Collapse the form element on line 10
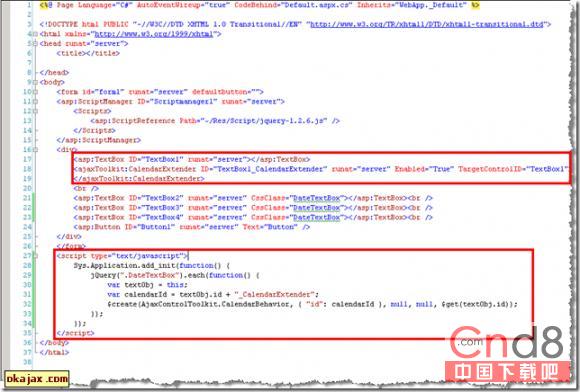This screenshot has height=392, width=580. (35, 92)
